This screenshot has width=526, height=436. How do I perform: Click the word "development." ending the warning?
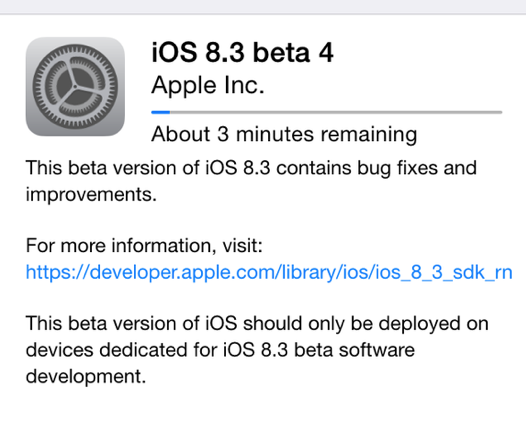(x=86, y=377)
